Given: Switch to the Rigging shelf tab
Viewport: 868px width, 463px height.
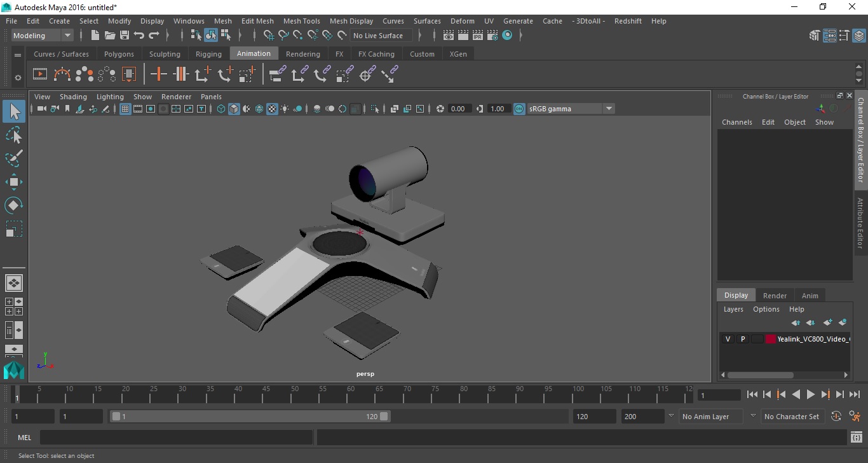Looking at the screenshot, I should (208, 54).
